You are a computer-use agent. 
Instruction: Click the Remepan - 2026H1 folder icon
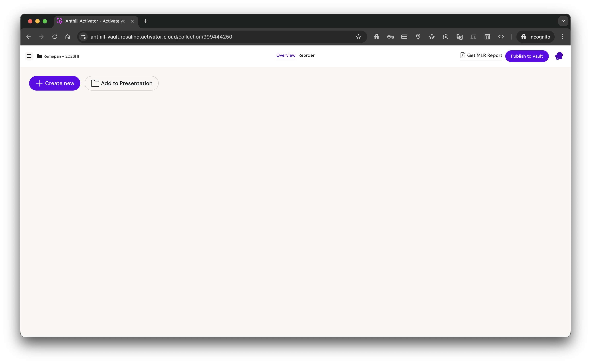click(39, 56)
